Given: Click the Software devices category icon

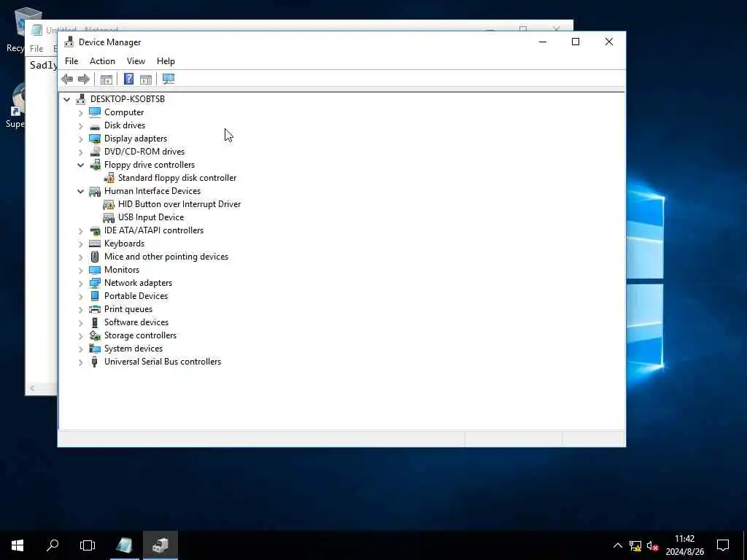Looking at the screenshot, I should tap(95, 322).
